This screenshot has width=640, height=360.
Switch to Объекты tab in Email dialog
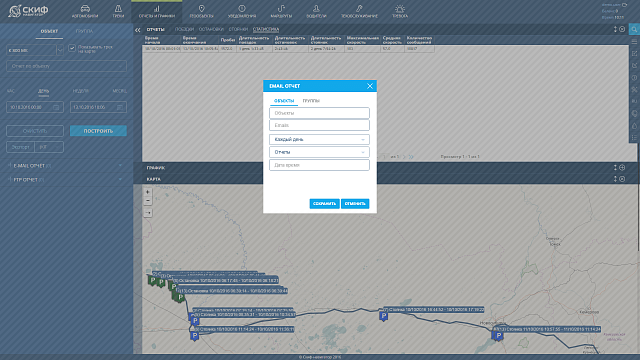click(x=284, y=101)
